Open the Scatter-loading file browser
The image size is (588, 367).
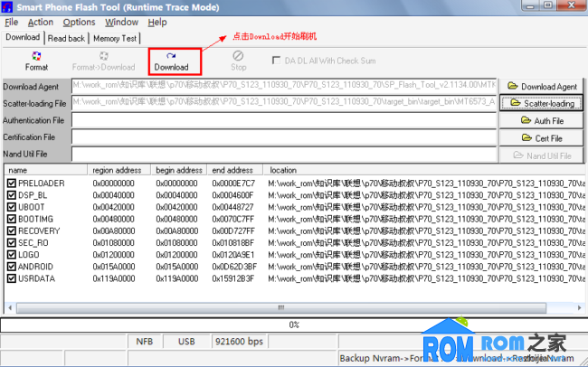[x=542, y=103]
